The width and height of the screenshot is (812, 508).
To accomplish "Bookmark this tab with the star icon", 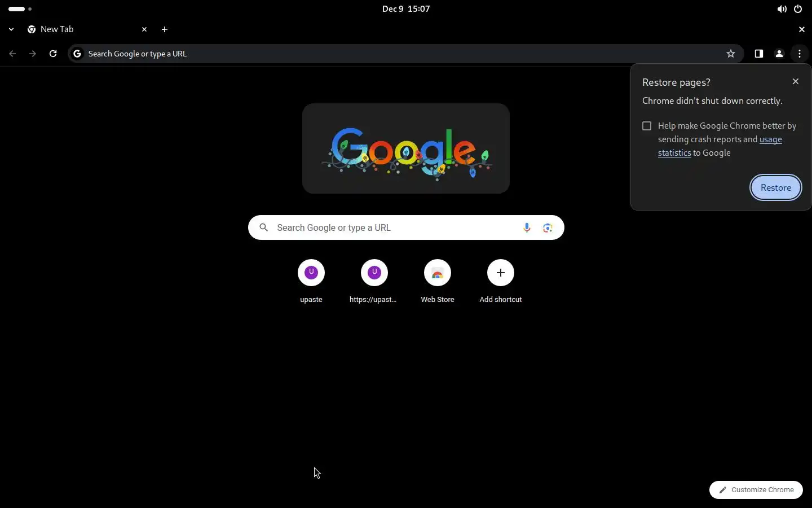I will (x=731, y=54).
